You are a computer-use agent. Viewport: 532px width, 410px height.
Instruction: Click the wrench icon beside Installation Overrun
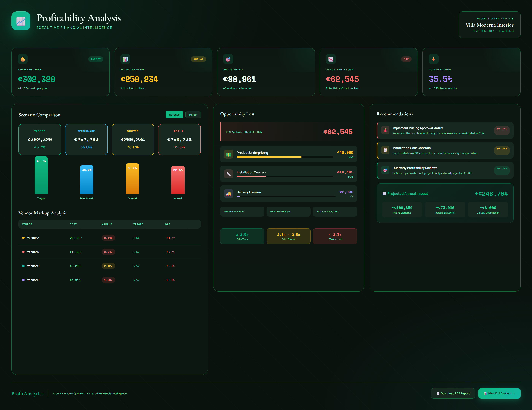(x=229, y=174)
